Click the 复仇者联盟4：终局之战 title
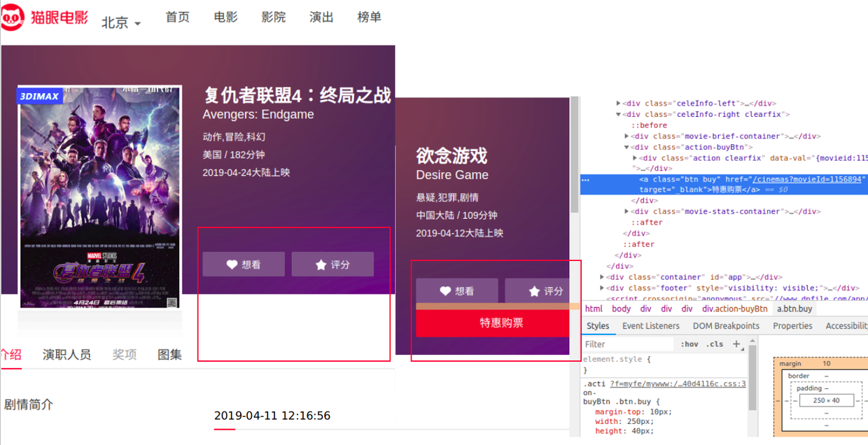Screen dimensions: 868x445 [x=297, y=94]
